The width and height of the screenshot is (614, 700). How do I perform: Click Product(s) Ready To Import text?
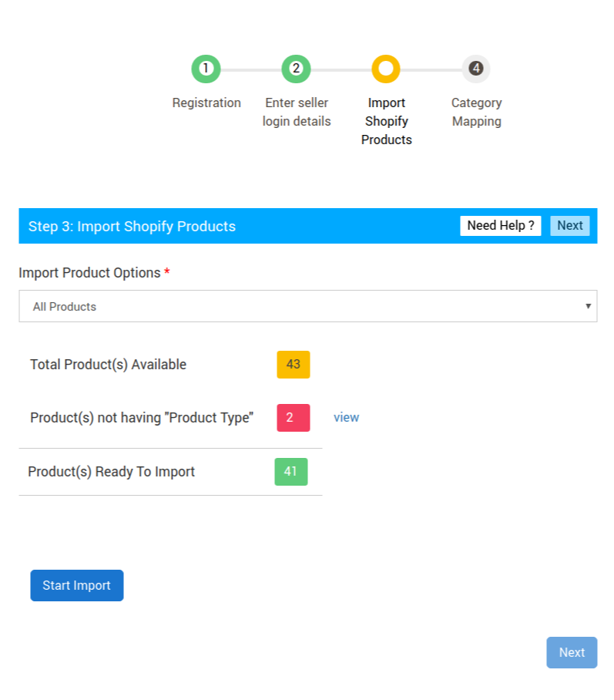pos(111,472)
